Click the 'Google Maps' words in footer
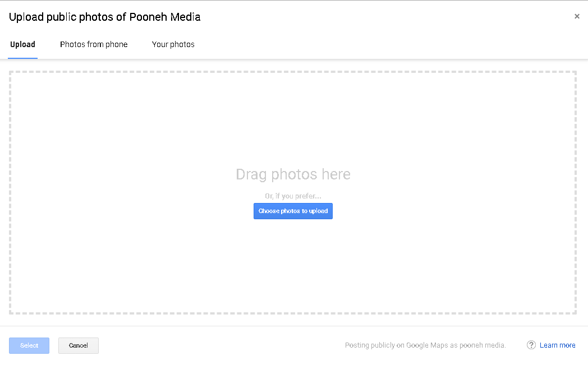This screenshot has width=588, height=365. pos(427,345)
